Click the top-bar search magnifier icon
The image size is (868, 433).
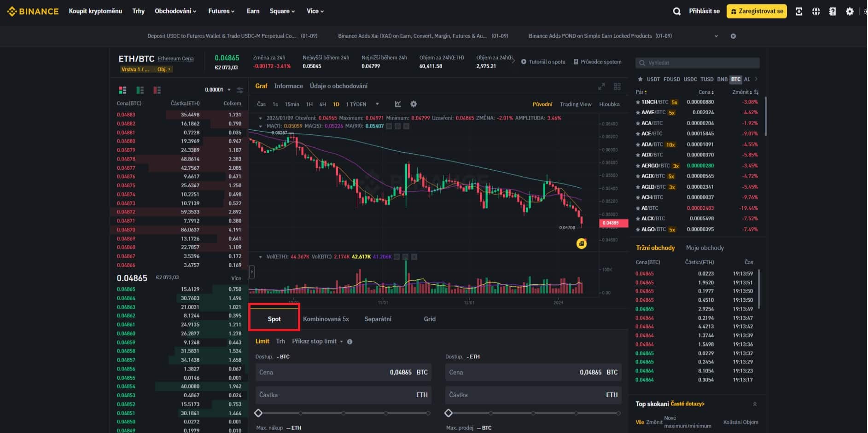coord(676,11)
